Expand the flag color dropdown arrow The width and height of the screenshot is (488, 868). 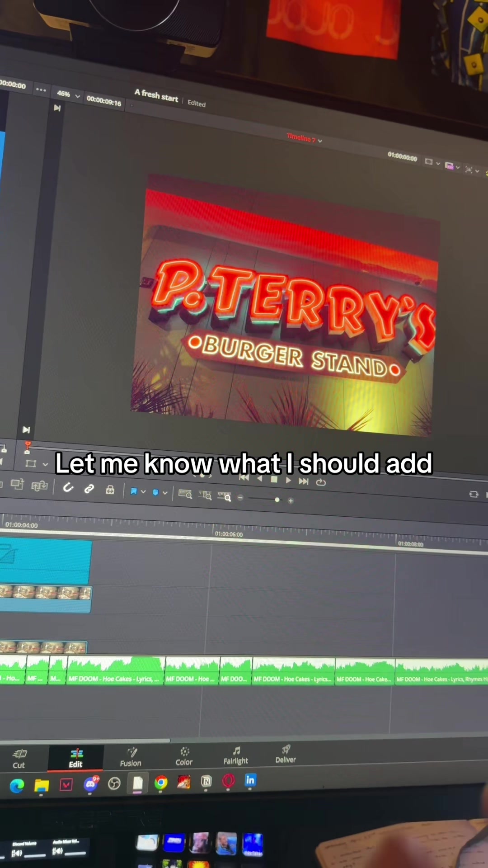tap(143, 491)
